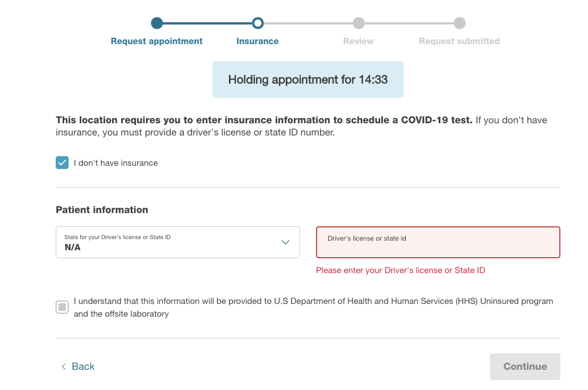The width and height of the screenshot is (588, 390).
Task: Click the I don't have insurance label
Action: (x=116, y=163)
